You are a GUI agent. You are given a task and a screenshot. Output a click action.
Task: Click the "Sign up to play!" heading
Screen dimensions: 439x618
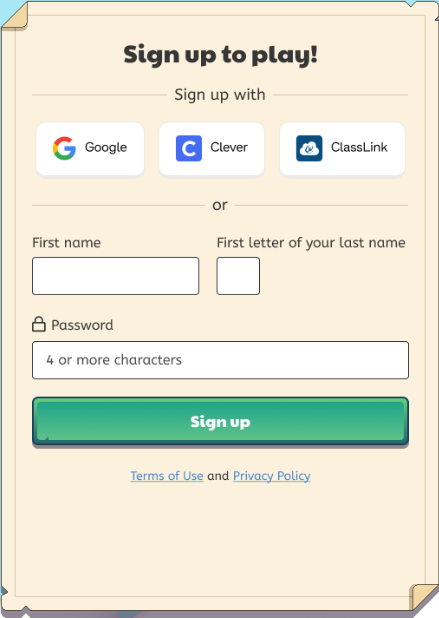click(220, 55)
